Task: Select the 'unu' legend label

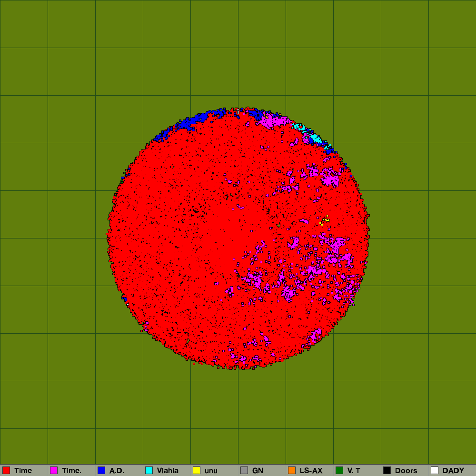Action: [x=211, y=471]
